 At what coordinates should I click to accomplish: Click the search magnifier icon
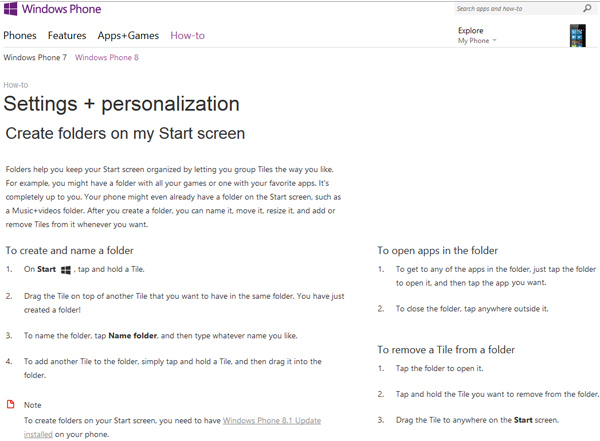click(587, 8)
